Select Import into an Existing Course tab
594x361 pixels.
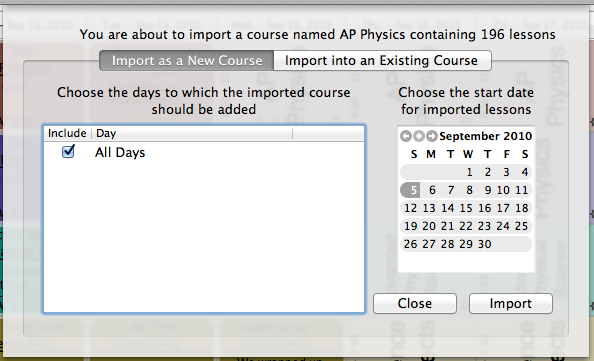[x=382, y=61]
